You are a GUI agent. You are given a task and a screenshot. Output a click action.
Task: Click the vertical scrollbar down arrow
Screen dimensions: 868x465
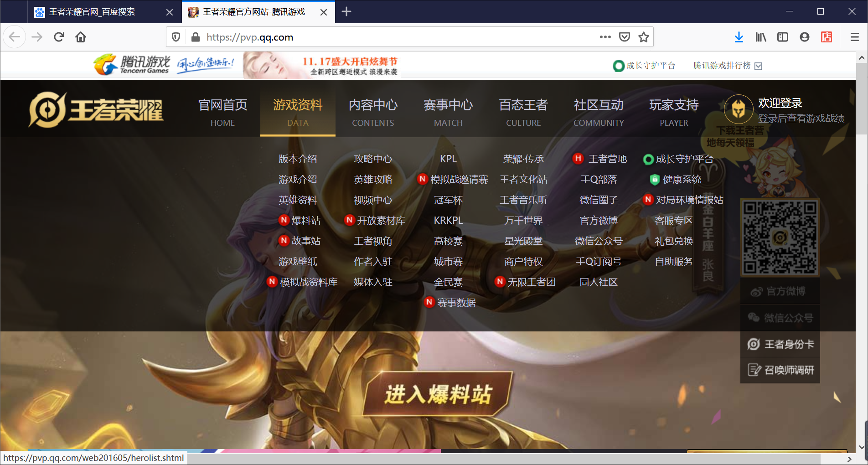[x=862, y=447]
